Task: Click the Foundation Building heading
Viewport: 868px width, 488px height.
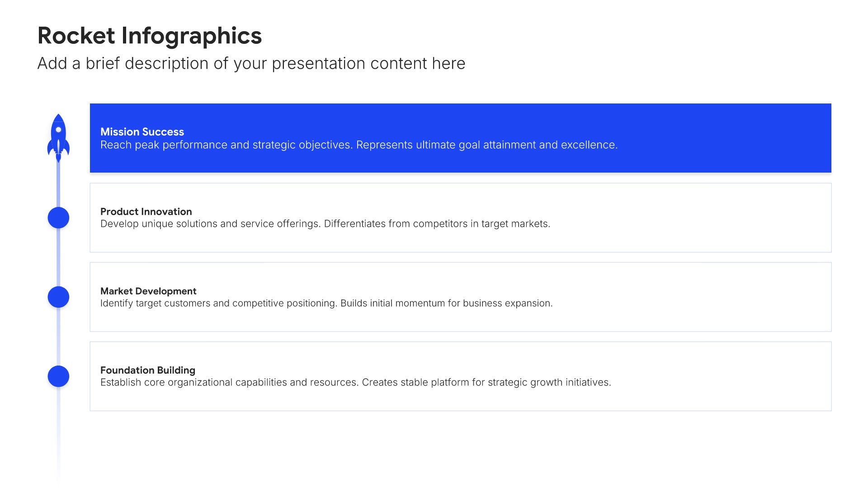Action: tap(148, 370)
